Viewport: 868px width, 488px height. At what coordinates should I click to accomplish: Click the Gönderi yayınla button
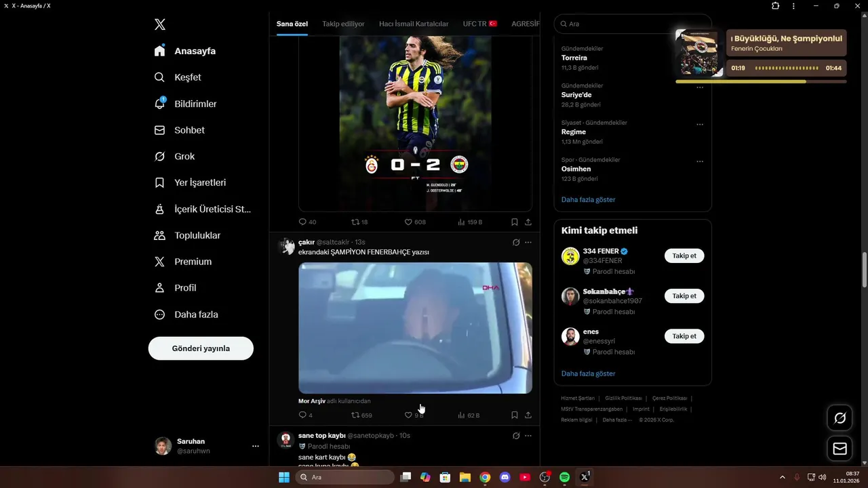click(201, 348)
